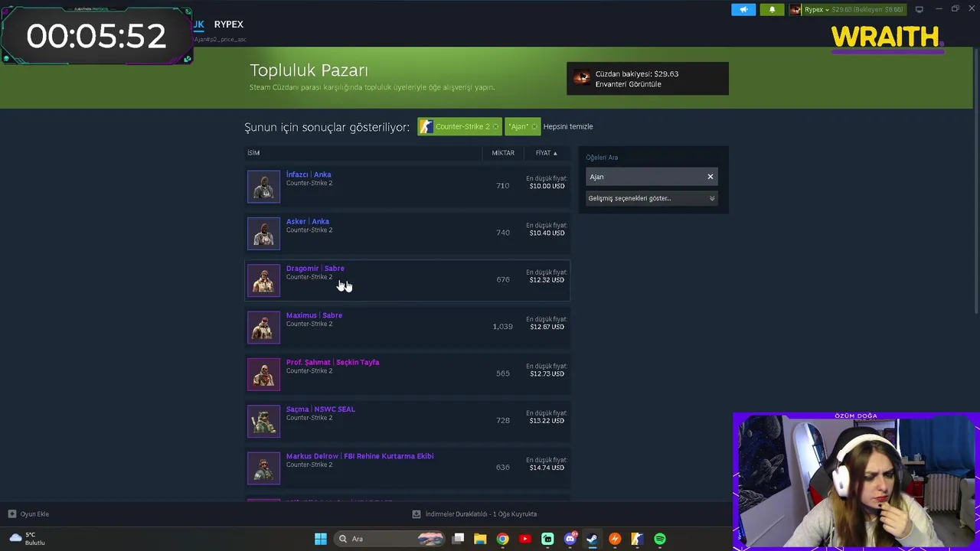Sort results by MİKTAR column
Viewport: 980px width, 551px height.
point(503,153)
